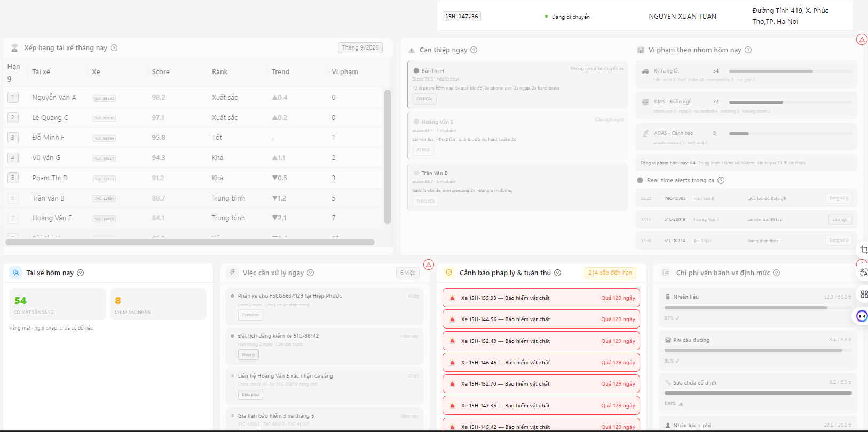Click the siren icon for Xe 15H-155.93 warning
Image resolution: width=868 pixels, height=432 pixels.
pos(452,298)
